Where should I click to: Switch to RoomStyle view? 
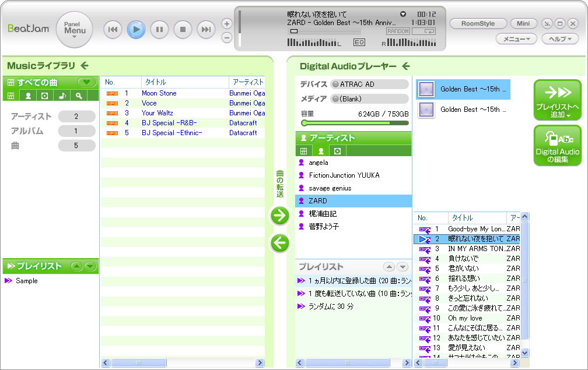pyautogui.click(x=478, y=23)
